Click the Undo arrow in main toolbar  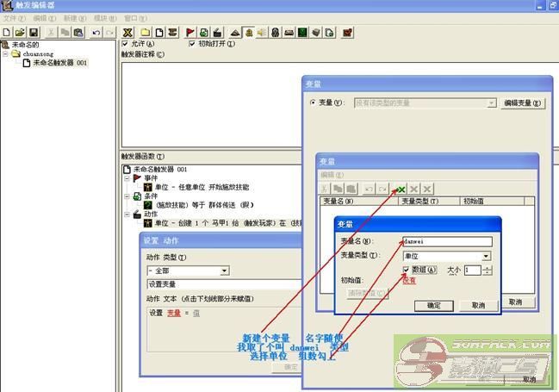coord(96,32)
